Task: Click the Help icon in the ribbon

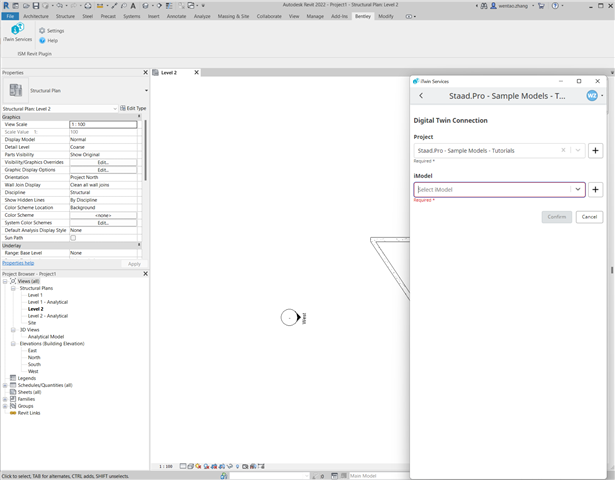Action: point(41,41)
